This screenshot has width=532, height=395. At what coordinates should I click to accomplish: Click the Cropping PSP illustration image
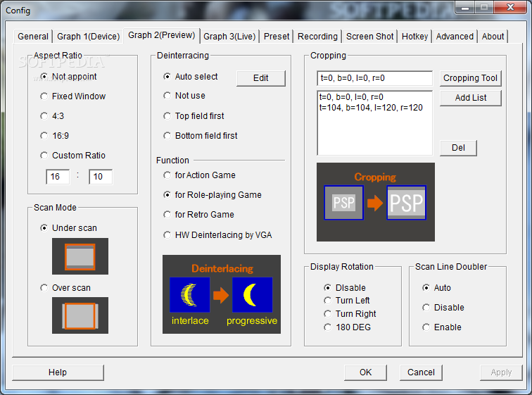click(376, 202)
